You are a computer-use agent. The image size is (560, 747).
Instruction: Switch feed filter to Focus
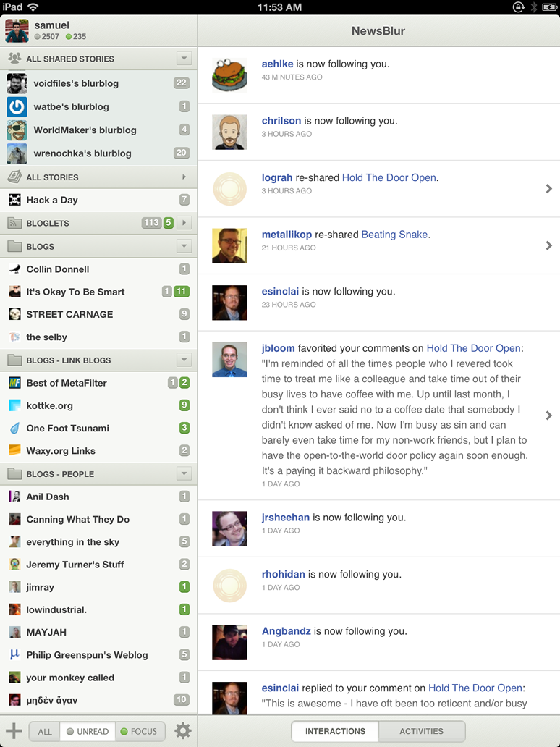pyautogui.click(x=139, y=731)
